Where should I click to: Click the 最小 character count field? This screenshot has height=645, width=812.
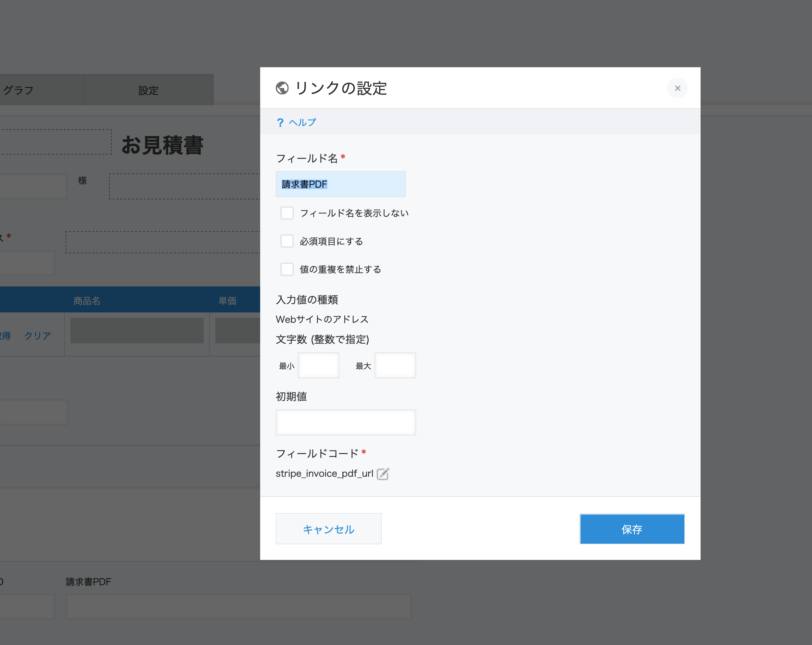click(x=318, y=365)
